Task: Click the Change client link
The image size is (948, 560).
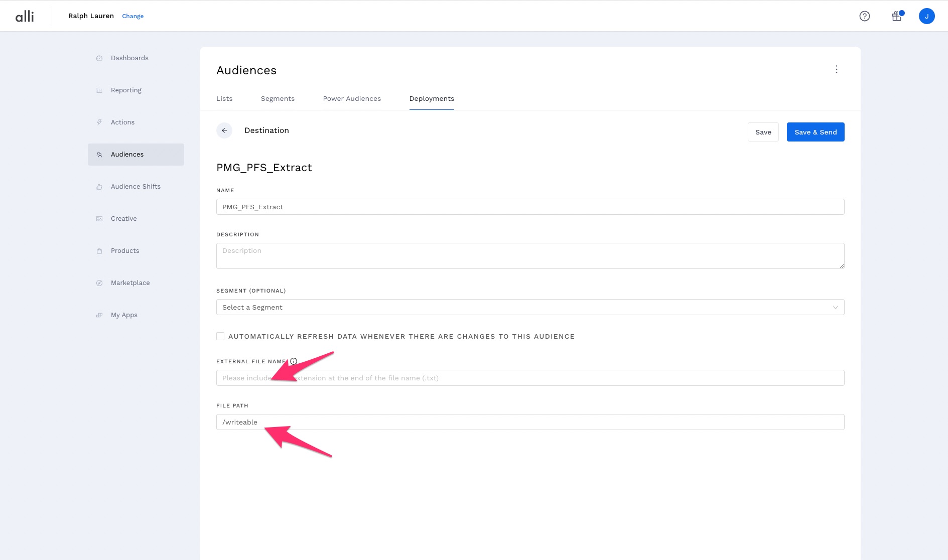Action: coord(132,16)
